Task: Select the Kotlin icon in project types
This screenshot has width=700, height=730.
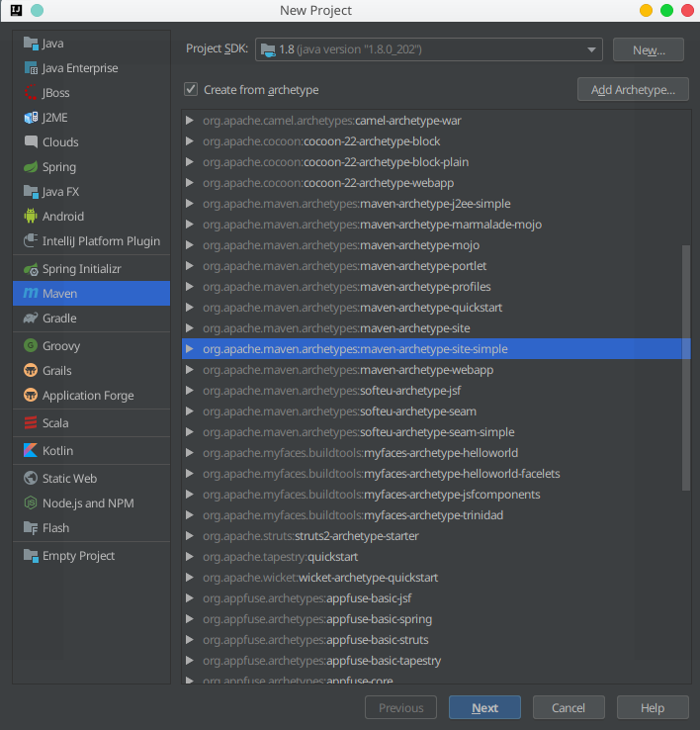Action: (x=31, y=450)
